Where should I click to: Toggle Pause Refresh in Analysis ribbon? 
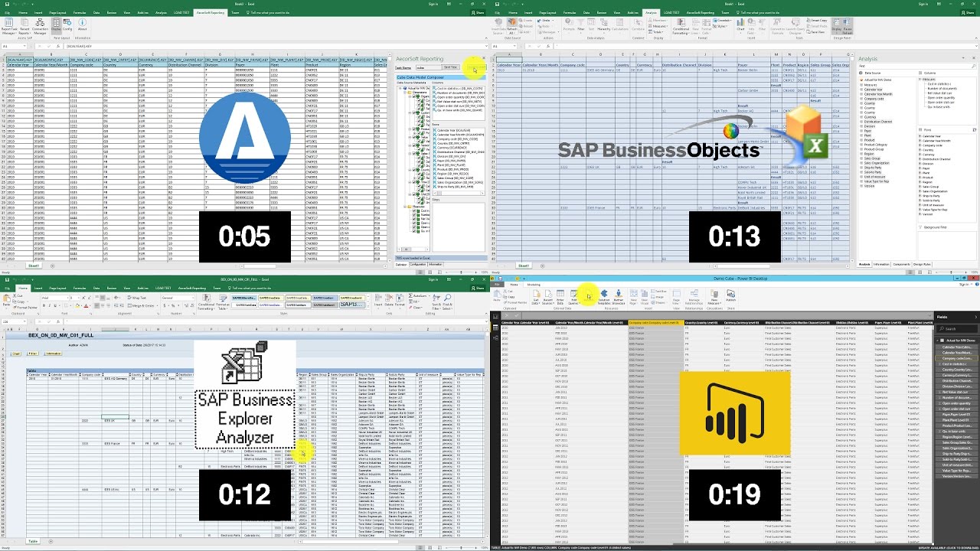pos(848,27)
